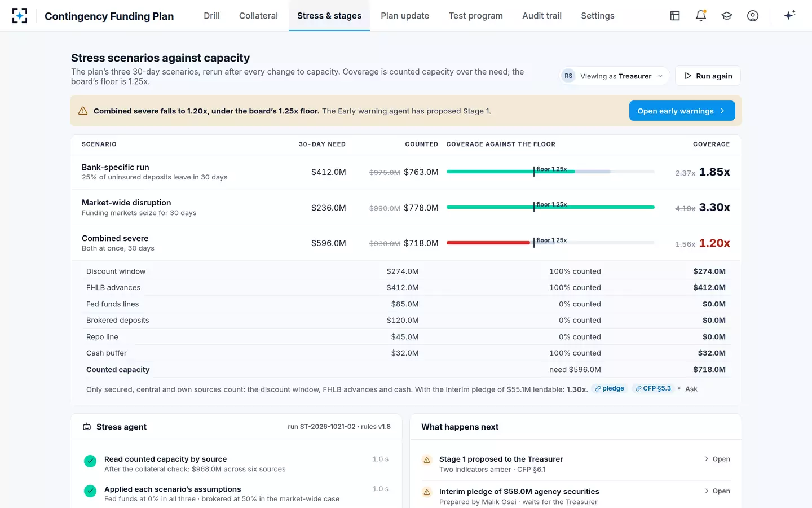Click the Repo line source row
This screenshot has height=508, width=812.
tap(406, 337)
